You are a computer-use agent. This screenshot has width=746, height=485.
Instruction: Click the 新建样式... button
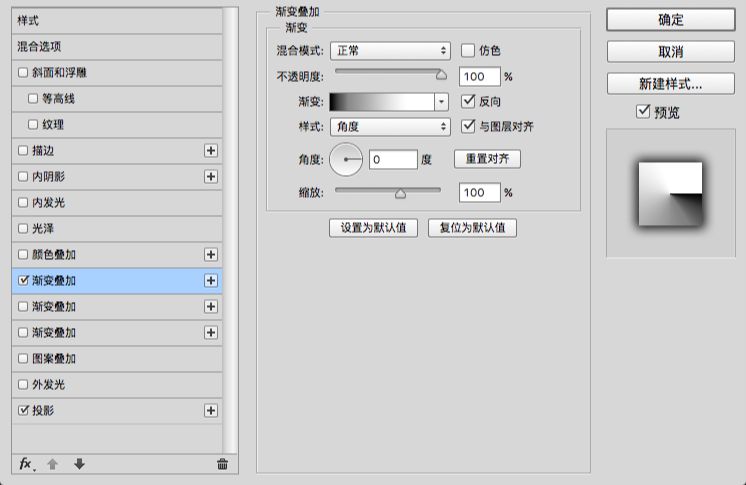pyautogui.click(x=671, y=84)
